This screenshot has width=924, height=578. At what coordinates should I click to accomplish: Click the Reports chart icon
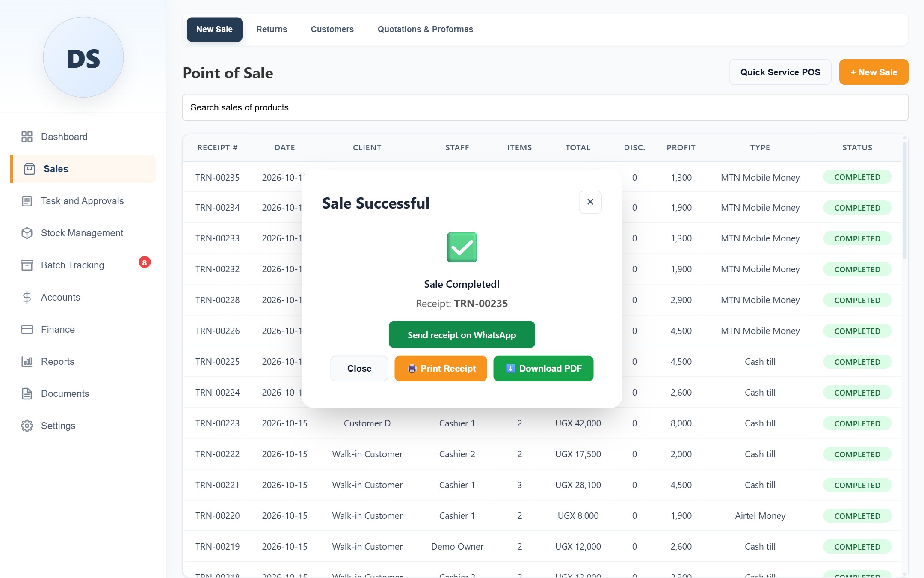click(27, 361)
